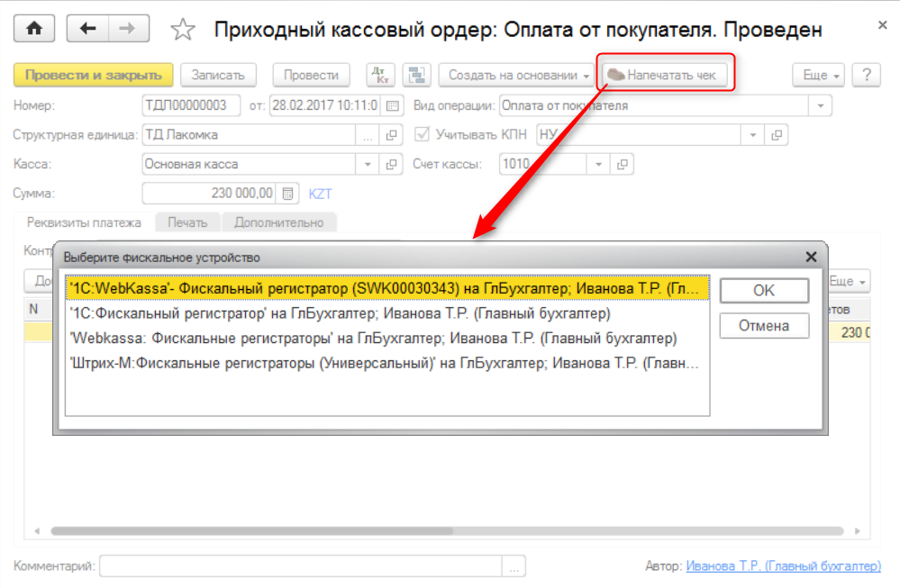Open author link Иванова Т.Р.
Viewport: 900px width, 588px height.
[x=783, y=566]
